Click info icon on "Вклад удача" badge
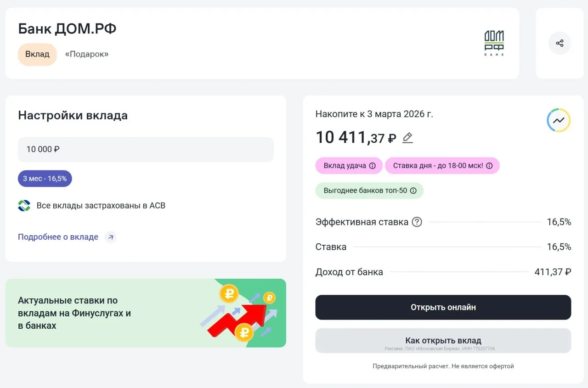This screenshot has height=388, width=588. click(373, 166)
